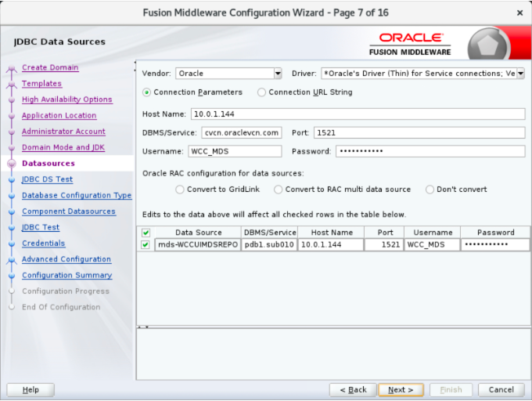This screenshot has height=401, width=532.
Task: Choose the Don't convert option
Action: 430,190
